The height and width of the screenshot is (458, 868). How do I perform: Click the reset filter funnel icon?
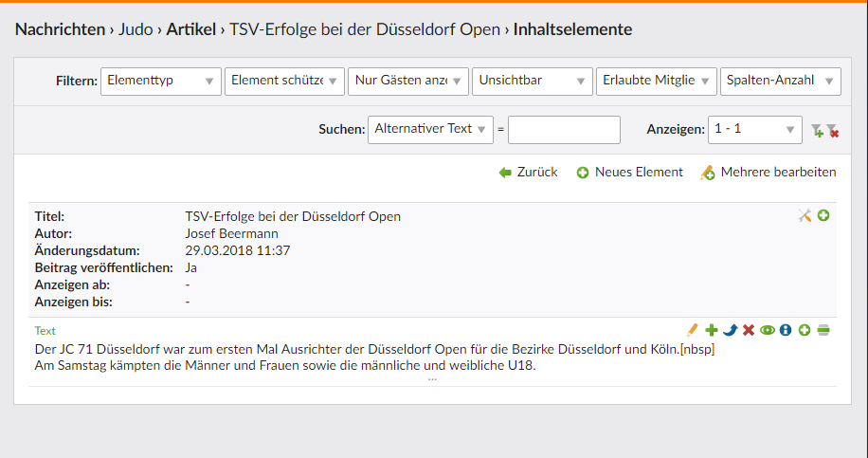[832, 130]
